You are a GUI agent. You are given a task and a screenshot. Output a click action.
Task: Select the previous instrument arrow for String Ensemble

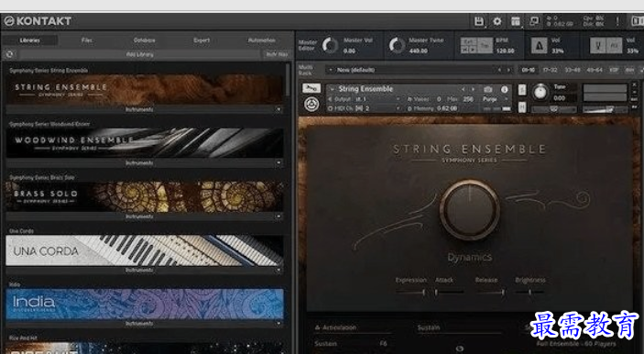(463, 89)
